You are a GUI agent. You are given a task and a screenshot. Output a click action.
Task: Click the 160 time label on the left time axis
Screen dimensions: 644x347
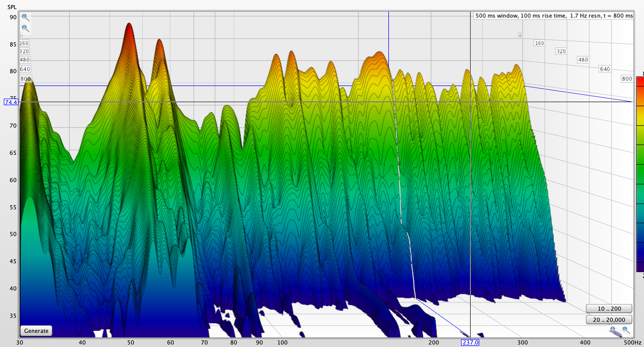click(24, 43)
